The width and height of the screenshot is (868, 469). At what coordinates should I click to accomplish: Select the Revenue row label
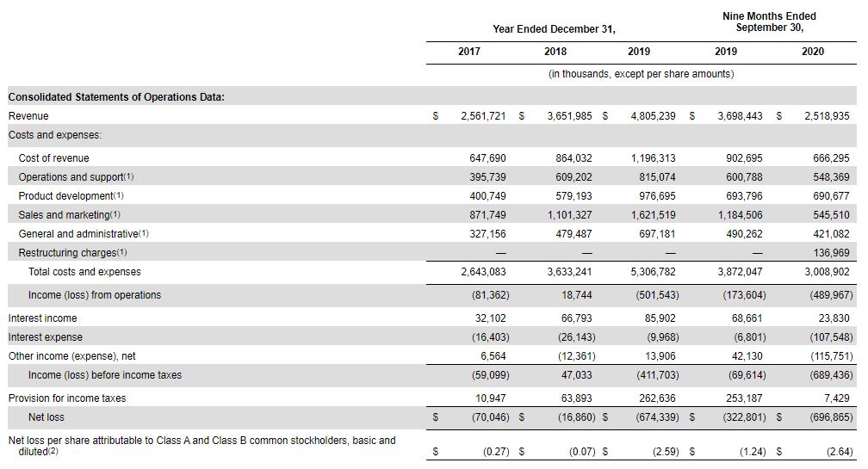coord(28,116)
